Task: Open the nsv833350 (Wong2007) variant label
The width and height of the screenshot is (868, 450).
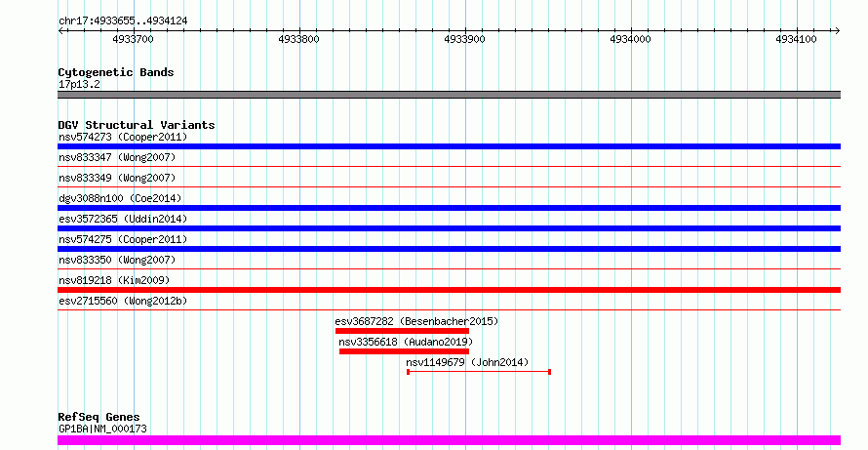Action: (117, 260)
